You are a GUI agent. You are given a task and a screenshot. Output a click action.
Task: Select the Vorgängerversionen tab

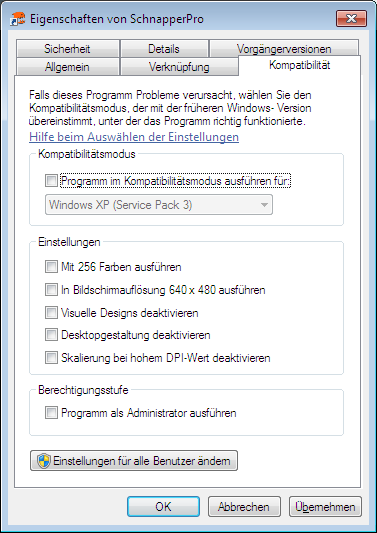tap(284, 49)
